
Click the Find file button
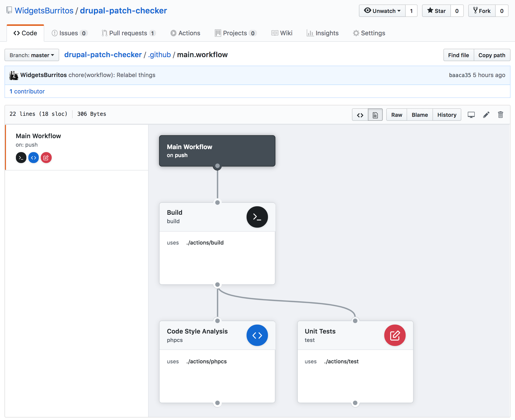click(458, 54)
